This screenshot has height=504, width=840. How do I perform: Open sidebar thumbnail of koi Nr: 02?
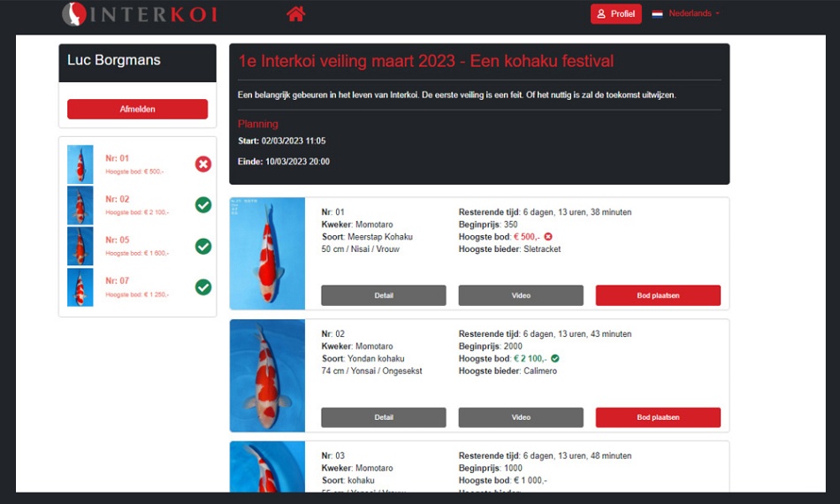[x=80, y=205]
